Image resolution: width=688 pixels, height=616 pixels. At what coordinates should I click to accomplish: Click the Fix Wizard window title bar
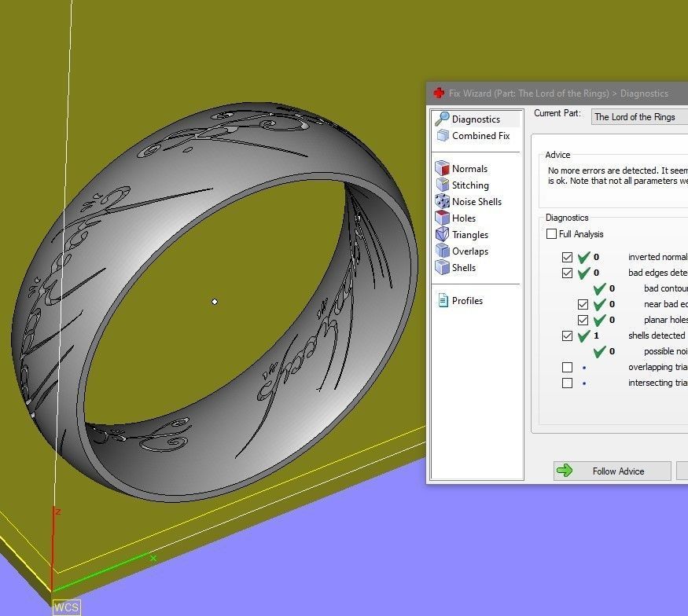click(x=557, y=93)
